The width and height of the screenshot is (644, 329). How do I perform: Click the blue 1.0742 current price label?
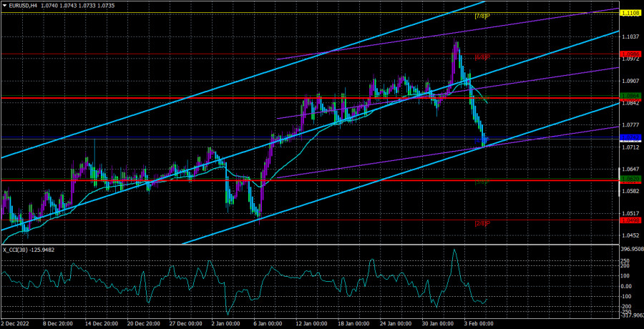[x=630, y=137]
